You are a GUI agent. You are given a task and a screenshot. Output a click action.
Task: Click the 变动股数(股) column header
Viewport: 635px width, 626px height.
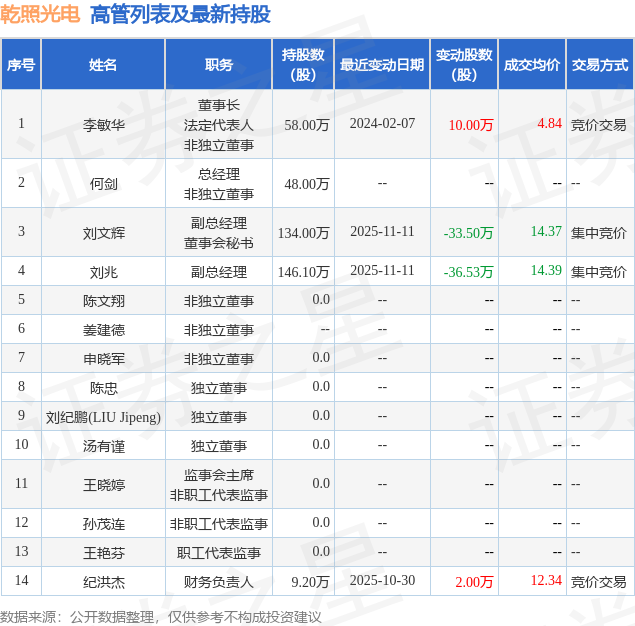coord(464,64)
